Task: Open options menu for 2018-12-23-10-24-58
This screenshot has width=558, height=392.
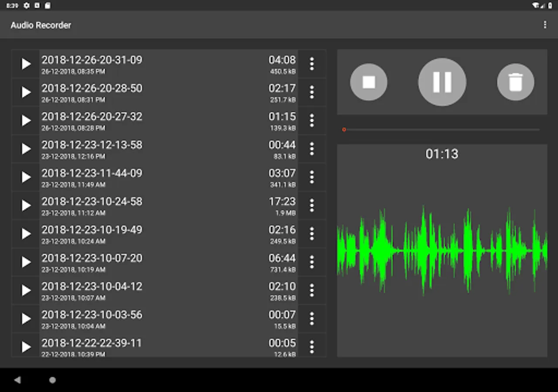Action: pos(312,206)
